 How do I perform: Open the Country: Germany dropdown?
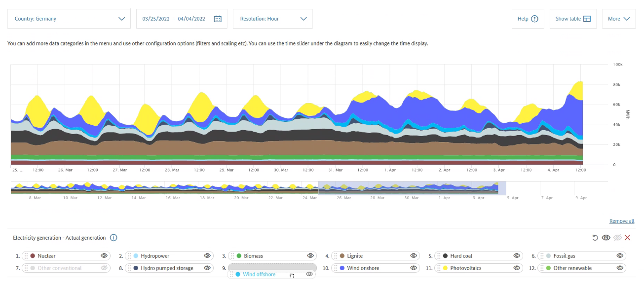tap(69, 19)
